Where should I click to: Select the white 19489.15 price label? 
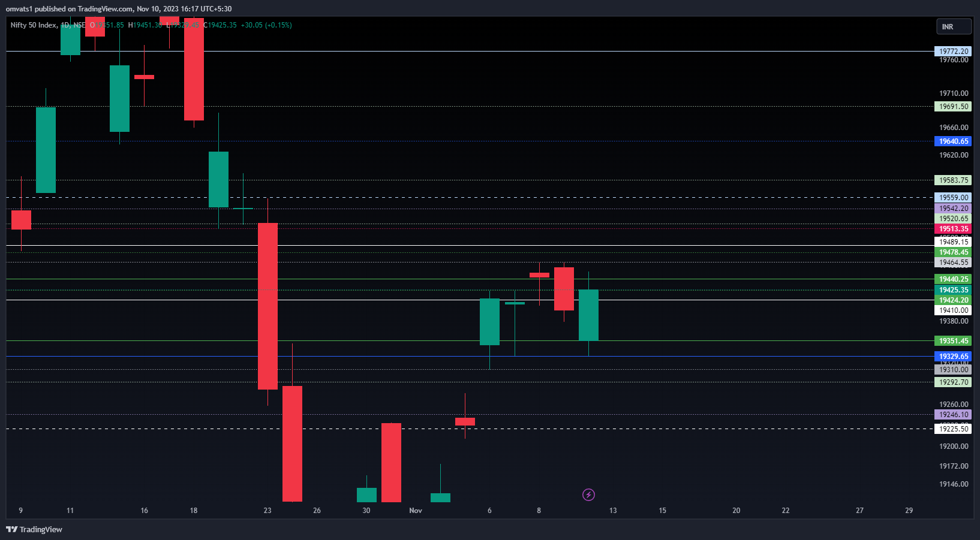[953, 242]
